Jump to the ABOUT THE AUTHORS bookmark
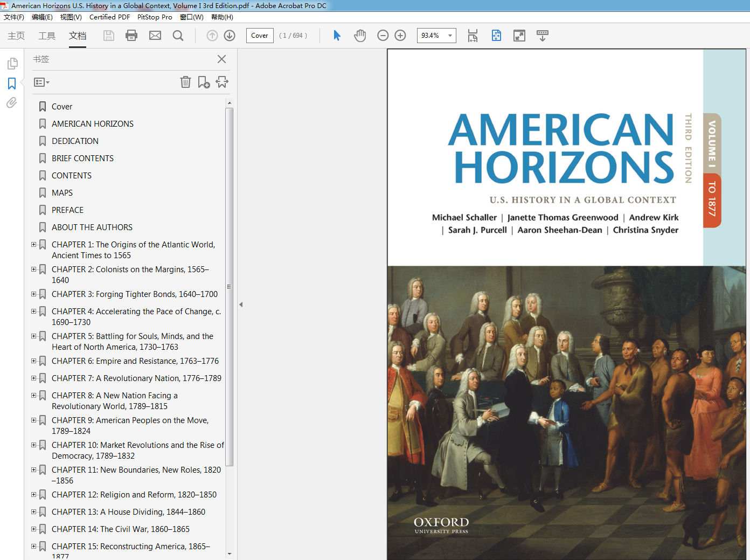The height and width of the screenshot is (560, 750). (x=92, y=227)
